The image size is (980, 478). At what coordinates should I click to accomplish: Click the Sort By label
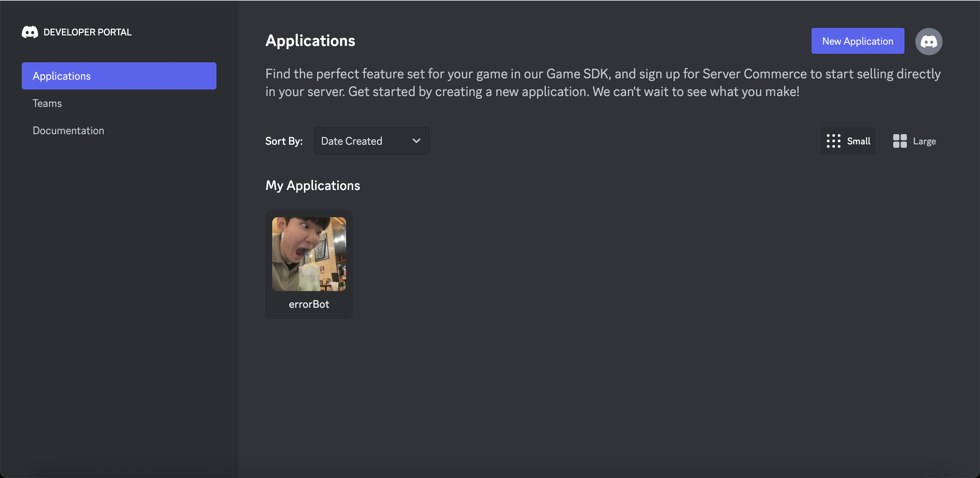tap(284, 141)
